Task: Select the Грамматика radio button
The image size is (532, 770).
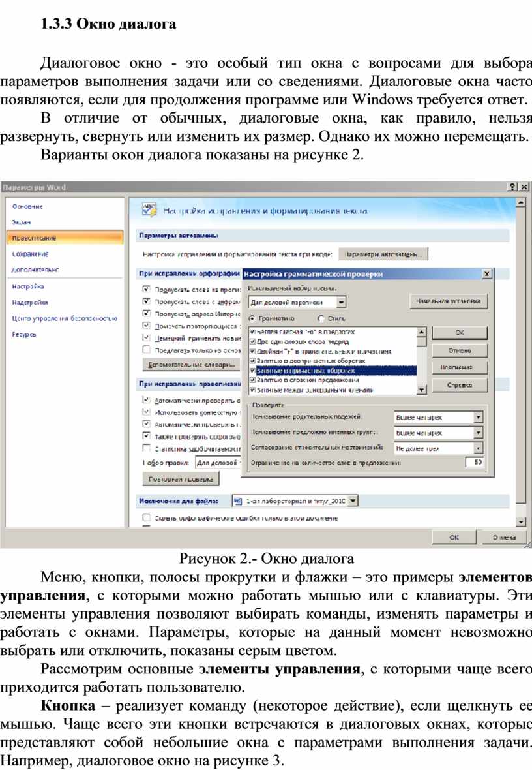Action: point(252,318)
